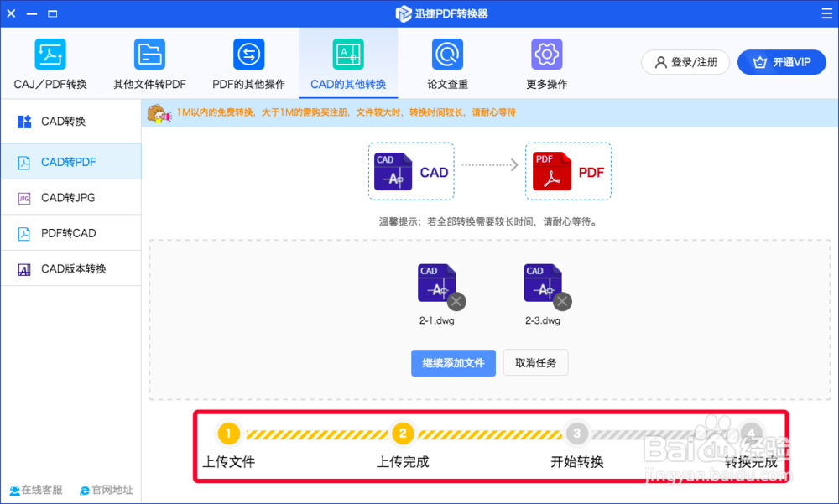Open 在线客服 link
The height and width of the screenshot is (504, 839).
pyautogui.click(x=36, y=490)
